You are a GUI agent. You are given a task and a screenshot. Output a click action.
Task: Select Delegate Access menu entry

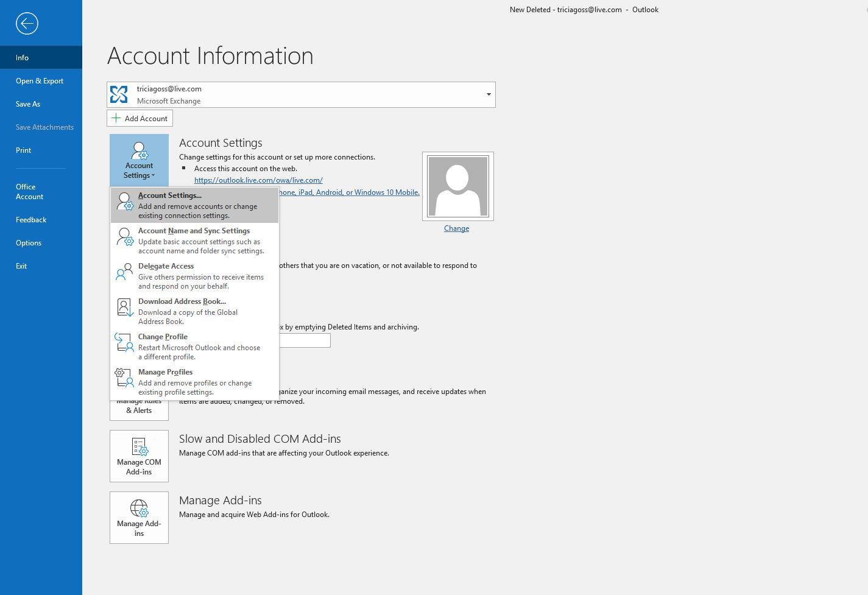coord(194,276)
